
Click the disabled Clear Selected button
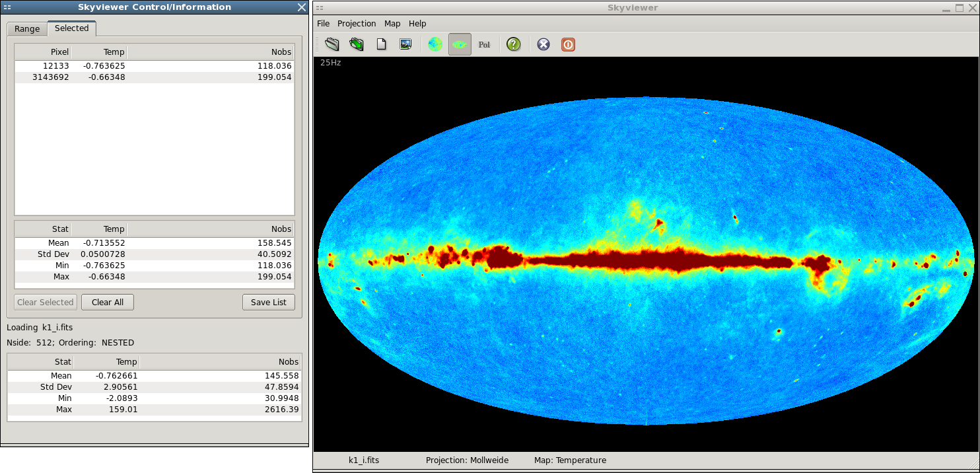(46, 302)
